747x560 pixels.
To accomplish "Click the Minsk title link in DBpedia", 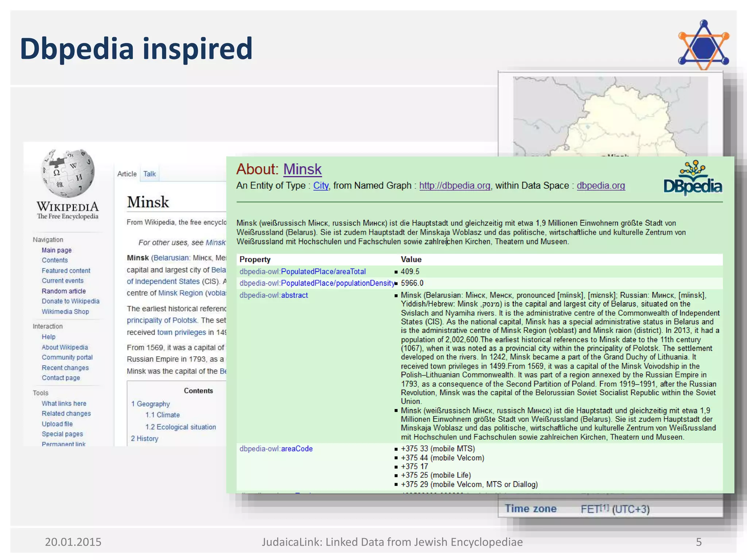I will [302, 169].
